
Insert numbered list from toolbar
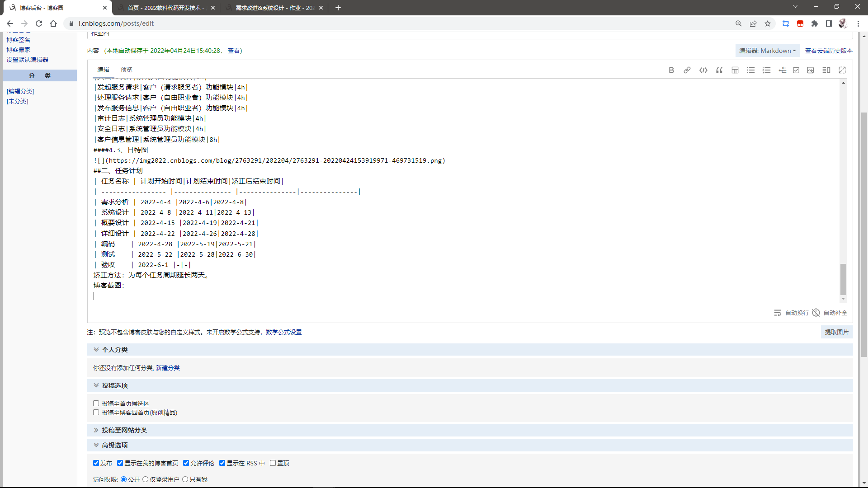[x=766, y=70]
